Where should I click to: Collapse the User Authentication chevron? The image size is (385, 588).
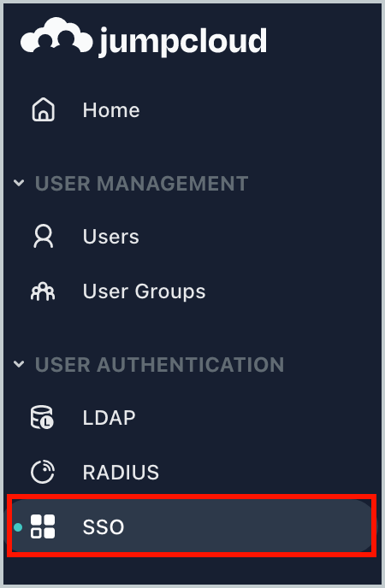coord(19,364)
